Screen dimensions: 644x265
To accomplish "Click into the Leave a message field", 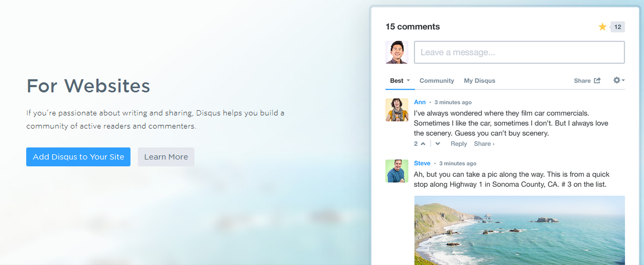I will coord(519,52).
